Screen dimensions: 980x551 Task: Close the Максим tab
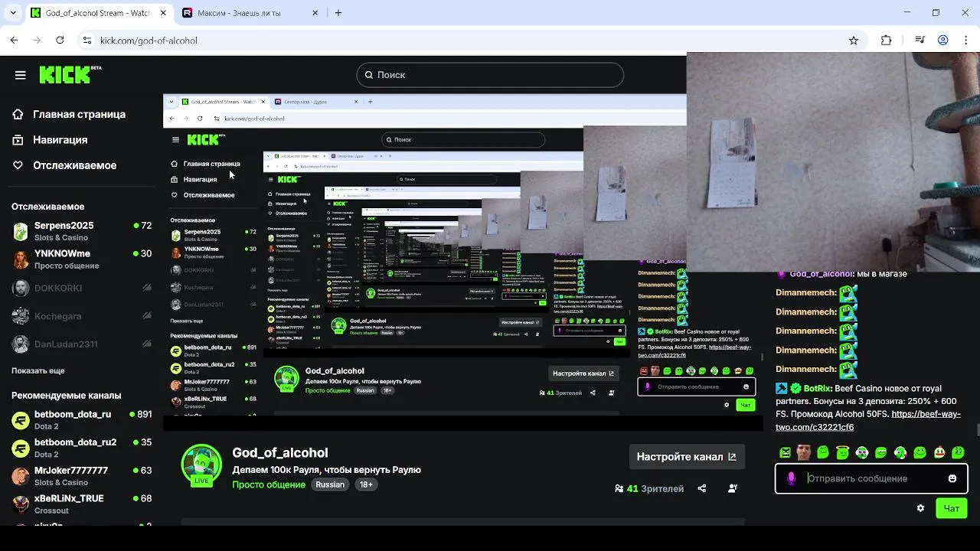click(315, 13)
